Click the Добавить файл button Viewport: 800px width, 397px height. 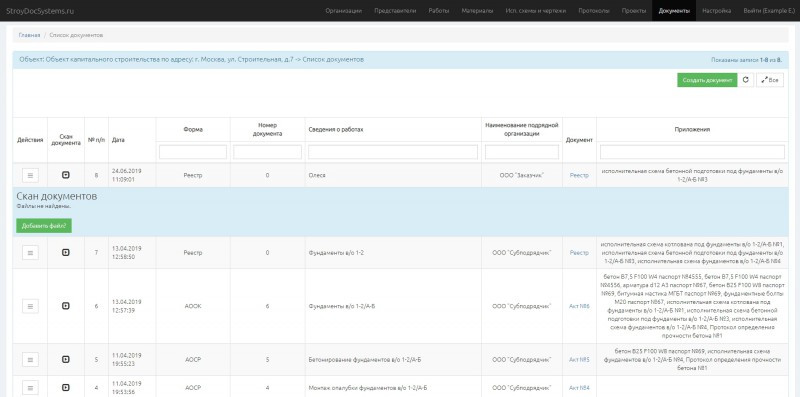click(44, 226)
